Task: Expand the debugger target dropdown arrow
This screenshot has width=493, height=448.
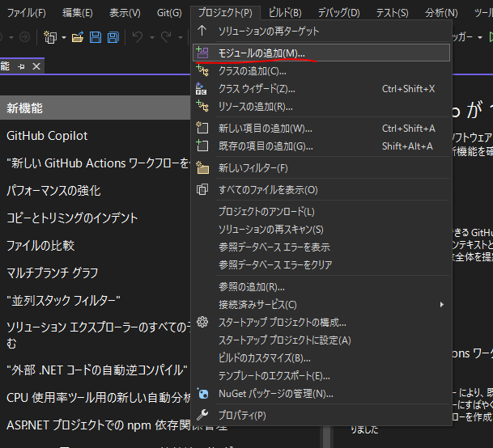Action: (x=480, y=37)
